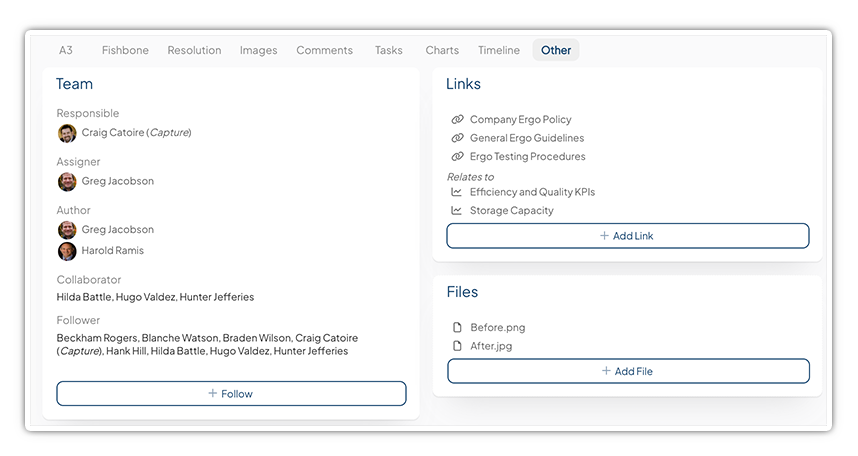Click the file icon next to After.jpg

[x=458, y=346]
